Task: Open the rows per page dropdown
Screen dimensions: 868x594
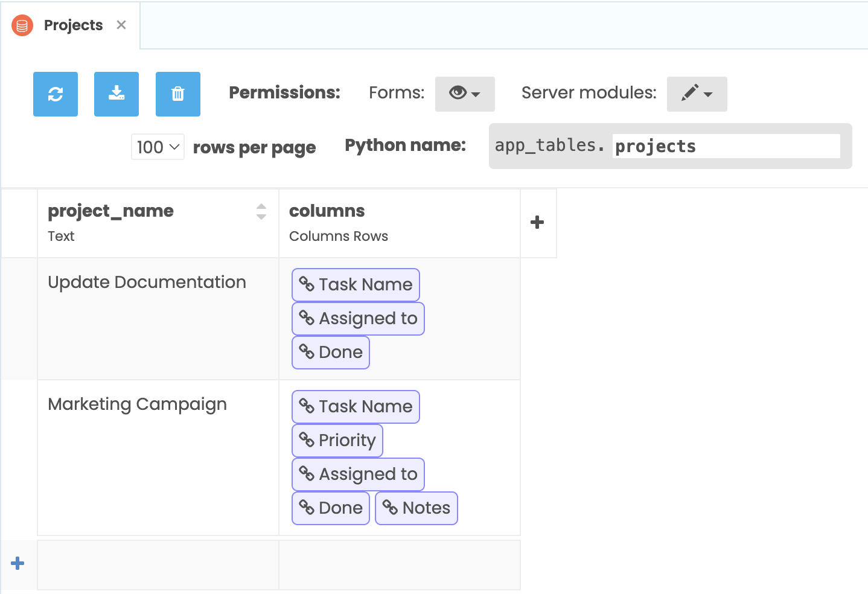Action: click(157, 147)
